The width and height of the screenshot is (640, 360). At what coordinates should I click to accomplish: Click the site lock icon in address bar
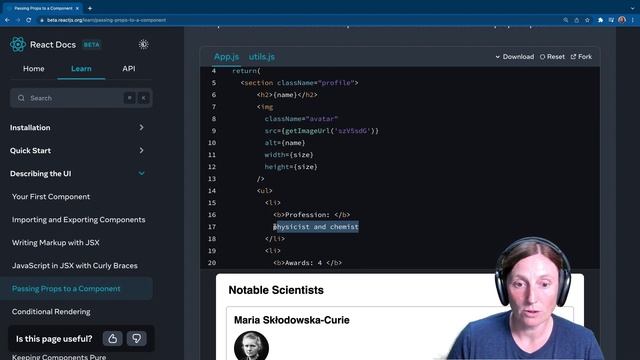pos(42,20)
